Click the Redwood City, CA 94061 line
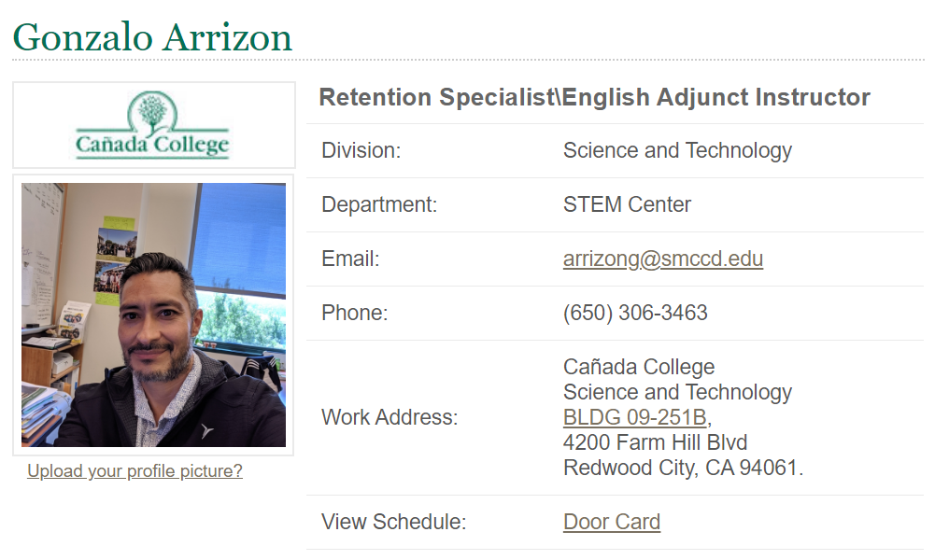This screenshot has width=949, height=560. [x=682, y=468]
